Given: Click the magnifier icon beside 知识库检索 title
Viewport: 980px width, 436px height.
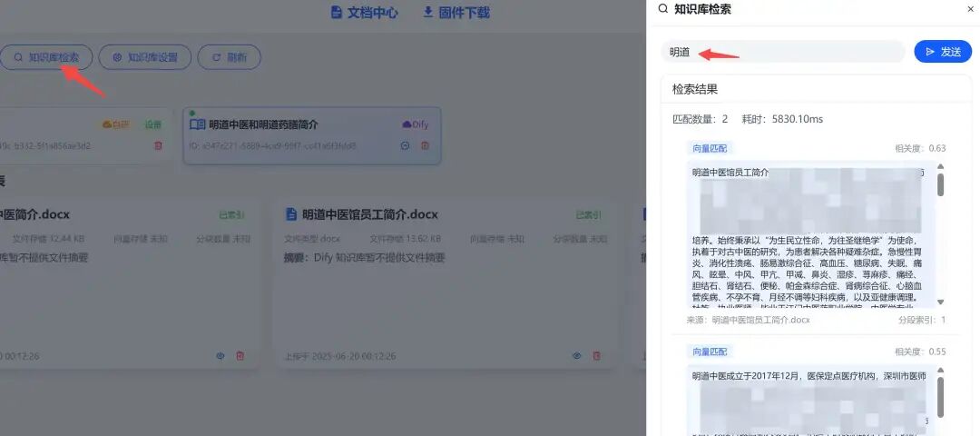Looking at the screenshot, I should pos(663,9).
